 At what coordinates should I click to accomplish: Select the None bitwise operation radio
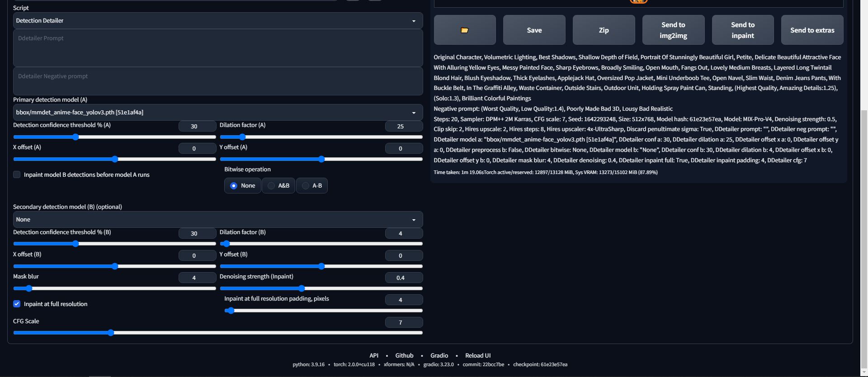[242, 186]
